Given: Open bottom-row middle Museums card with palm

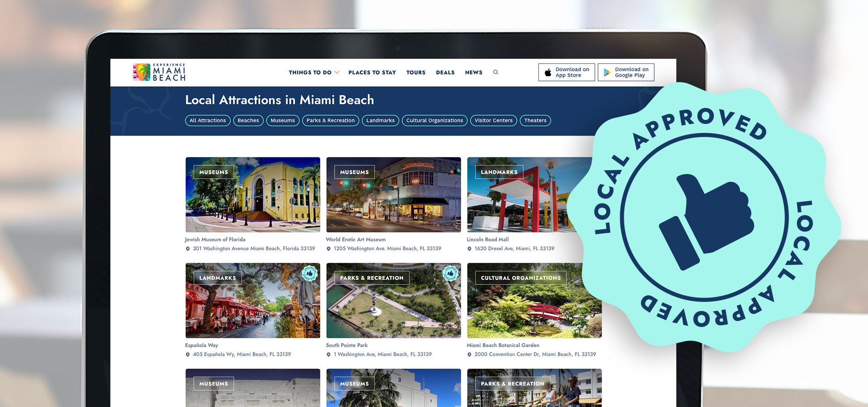Looking at the screenshot, I should (394, 388).
